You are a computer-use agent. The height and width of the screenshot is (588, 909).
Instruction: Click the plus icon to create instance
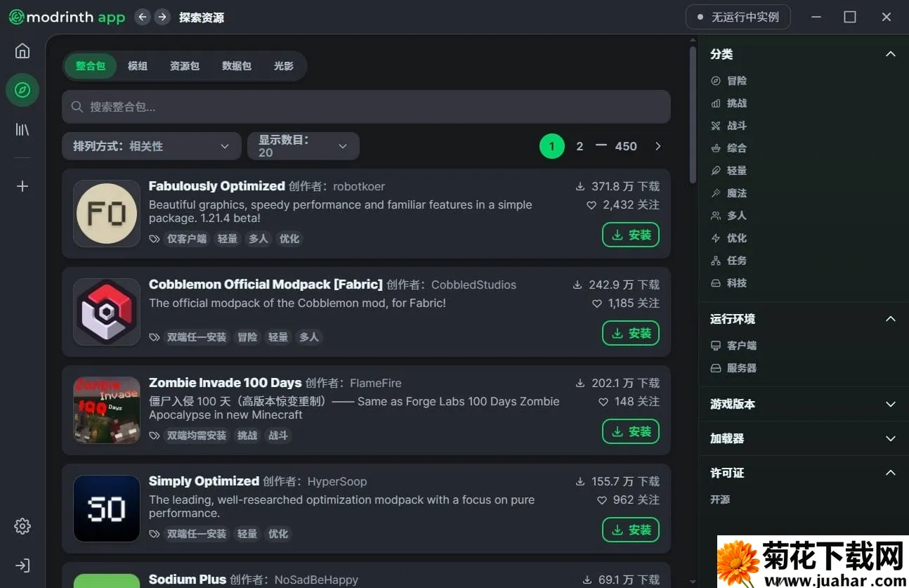click(22, 186)
